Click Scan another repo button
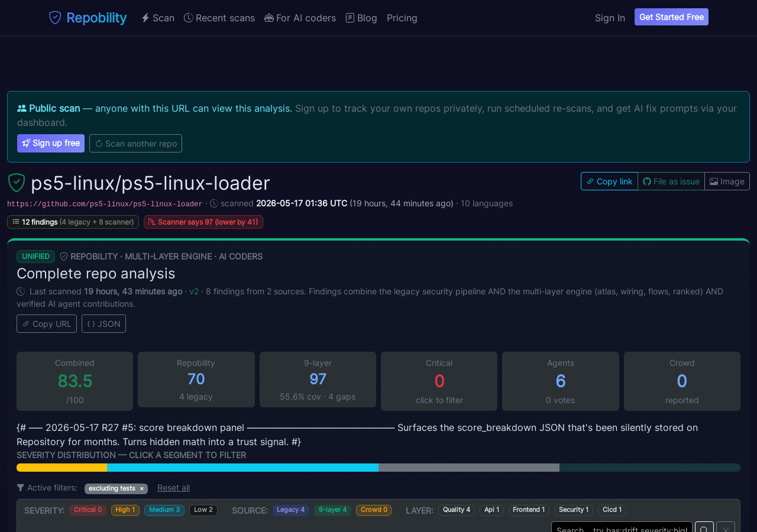Screen dimensions: 757x532 135,143
